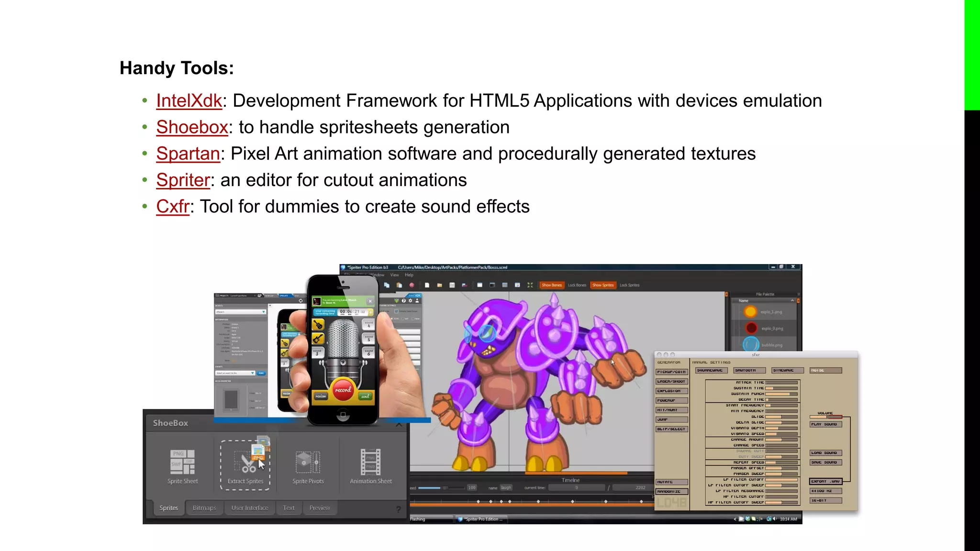The height and width of the screenshot is (551, 980).
Task: Click the SUSTAIN PUNCH slider in sfxr
Action: (781, 394)
